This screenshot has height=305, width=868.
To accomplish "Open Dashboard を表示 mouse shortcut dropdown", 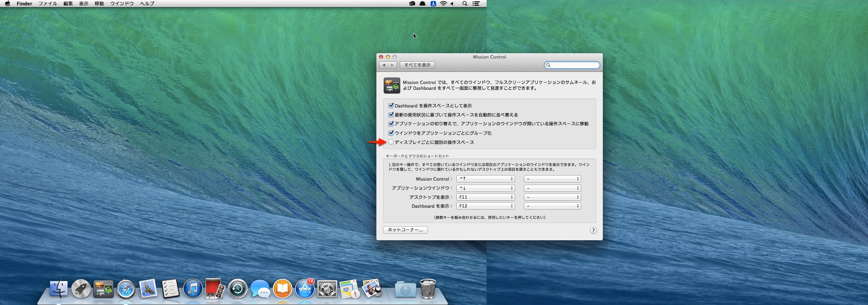I will pyautogui.click(x=552, y=206).
